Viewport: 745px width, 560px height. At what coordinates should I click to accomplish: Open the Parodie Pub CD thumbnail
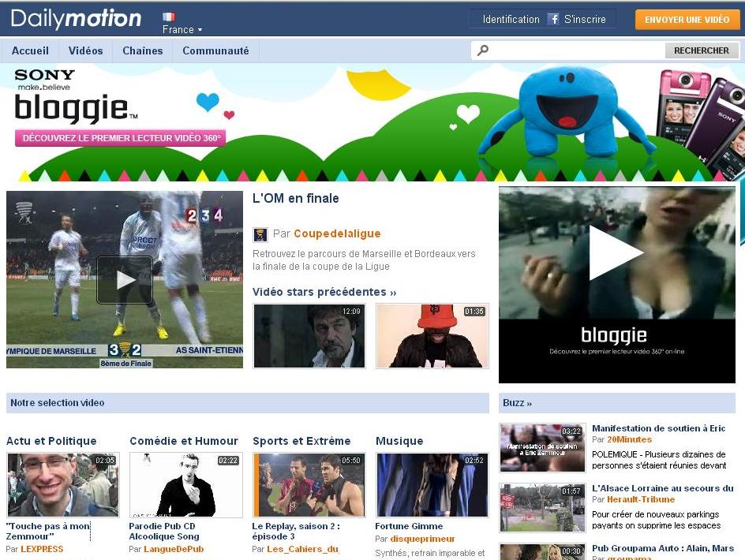click(x=186, y=485)
